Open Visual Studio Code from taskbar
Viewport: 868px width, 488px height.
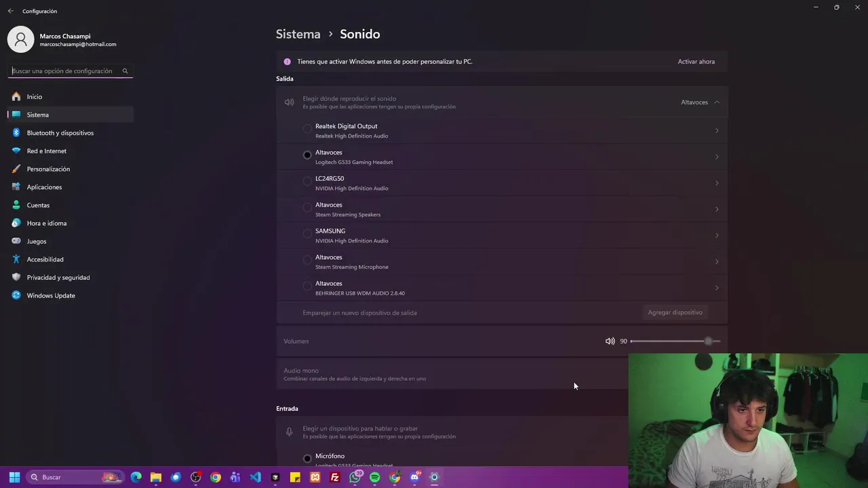click(x=255, y=477)
